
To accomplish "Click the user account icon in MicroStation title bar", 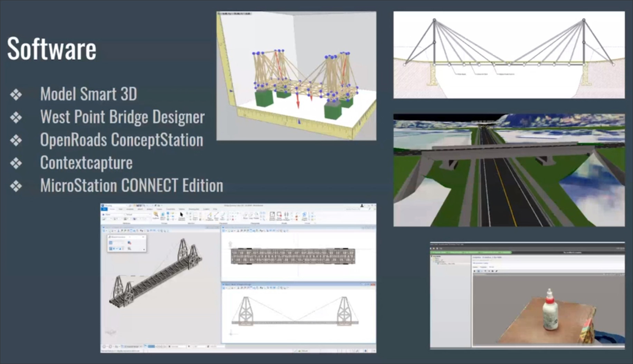I will 362,205.
